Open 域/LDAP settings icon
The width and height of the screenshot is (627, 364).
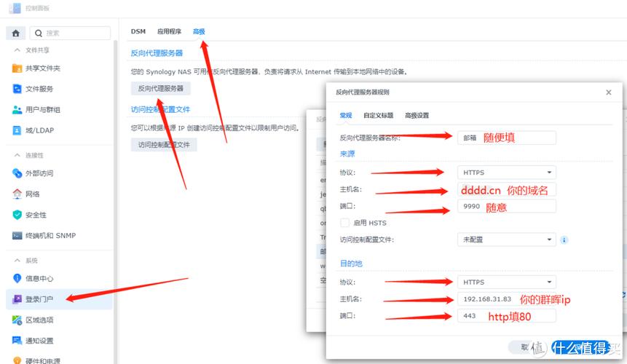pos(17,130)
